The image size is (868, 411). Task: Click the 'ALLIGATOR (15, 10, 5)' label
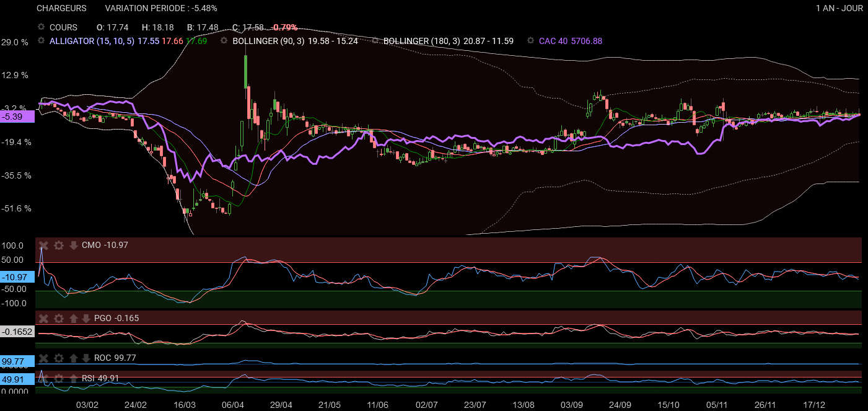click(x=92, y=41)
